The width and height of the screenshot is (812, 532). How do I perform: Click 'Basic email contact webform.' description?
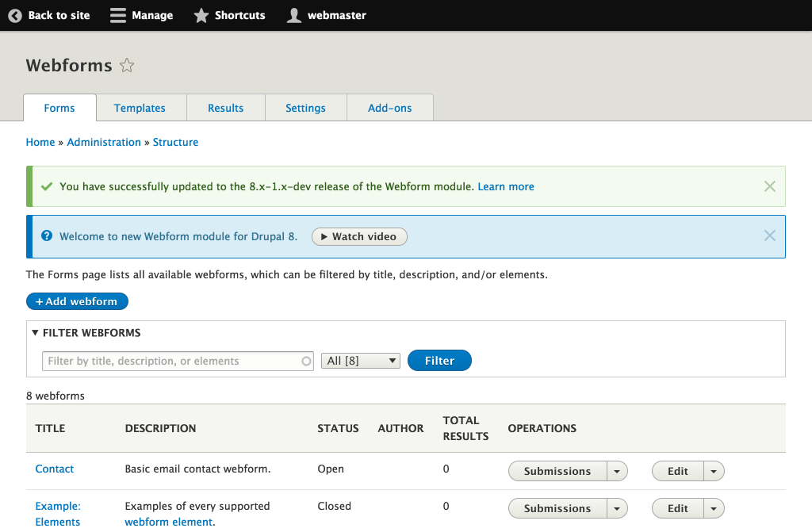point(197,469)
